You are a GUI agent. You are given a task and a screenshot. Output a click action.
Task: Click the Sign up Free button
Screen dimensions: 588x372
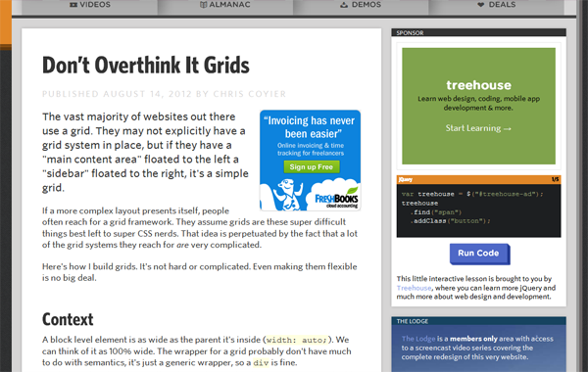312,166
